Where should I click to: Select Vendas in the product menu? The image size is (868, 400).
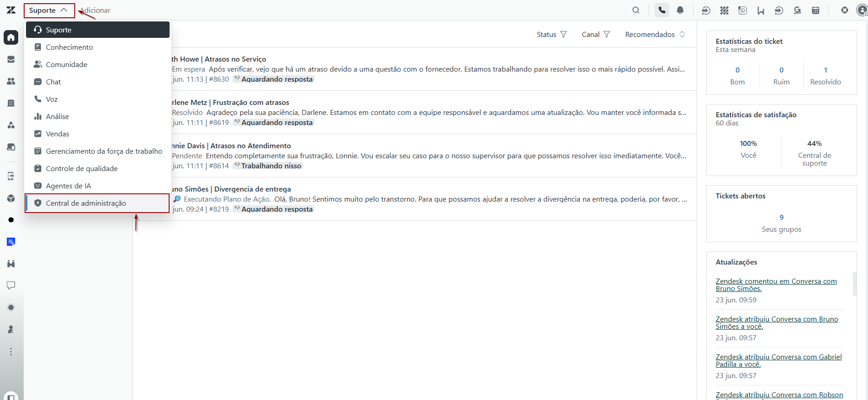[98, 134]
